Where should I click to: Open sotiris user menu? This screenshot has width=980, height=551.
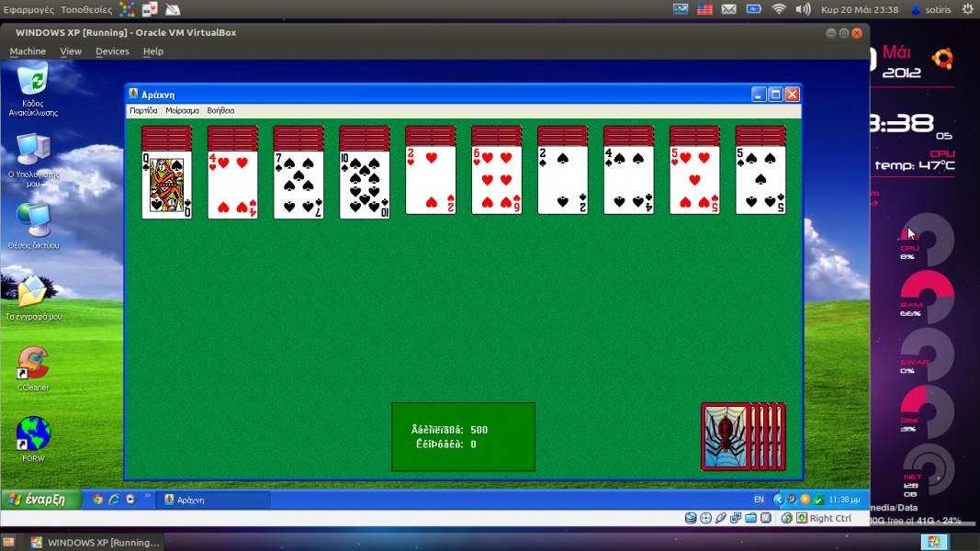tap(931, 9)
